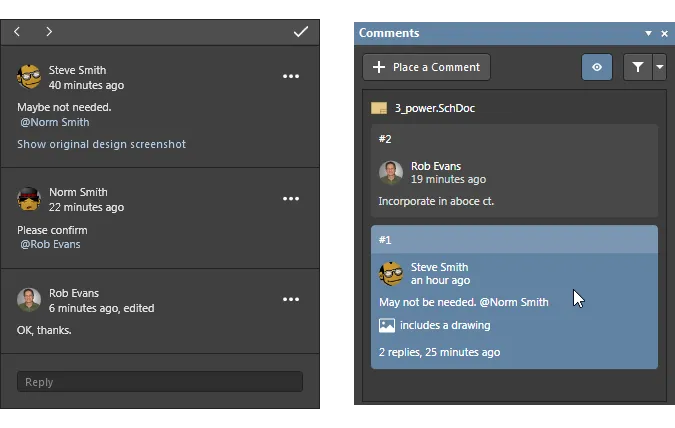The image size is (675, 428).
Task: Click Steve Smith's avatar in comment #1
Action: tap(391, 273)
